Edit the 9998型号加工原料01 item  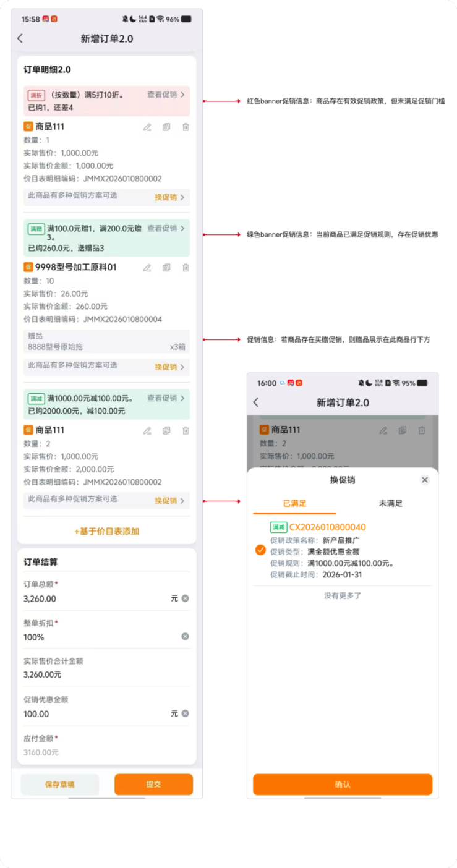147,268
